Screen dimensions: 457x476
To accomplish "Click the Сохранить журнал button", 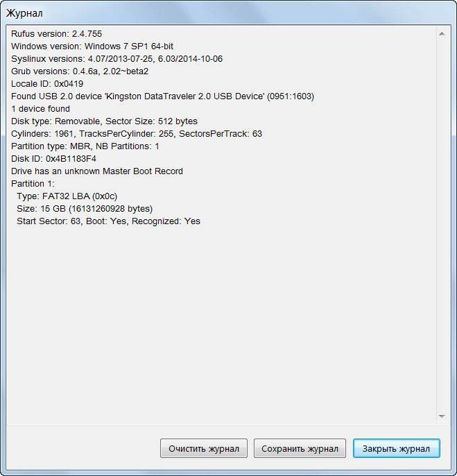I will 300,448.
